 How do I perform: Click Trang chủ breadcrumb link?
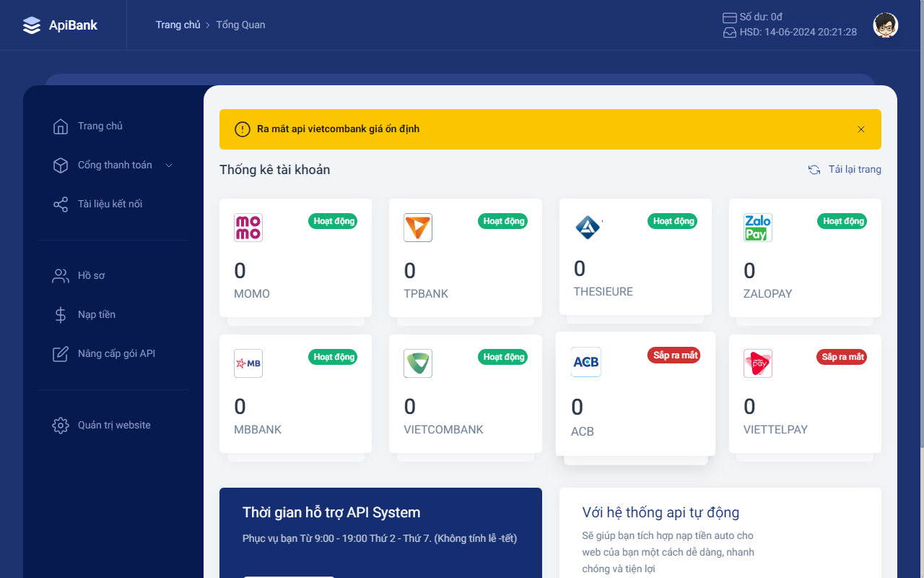178,25
